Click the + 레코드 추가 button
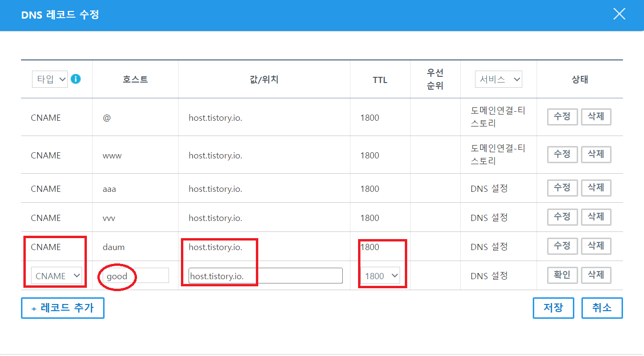 [x=63, y=308]
